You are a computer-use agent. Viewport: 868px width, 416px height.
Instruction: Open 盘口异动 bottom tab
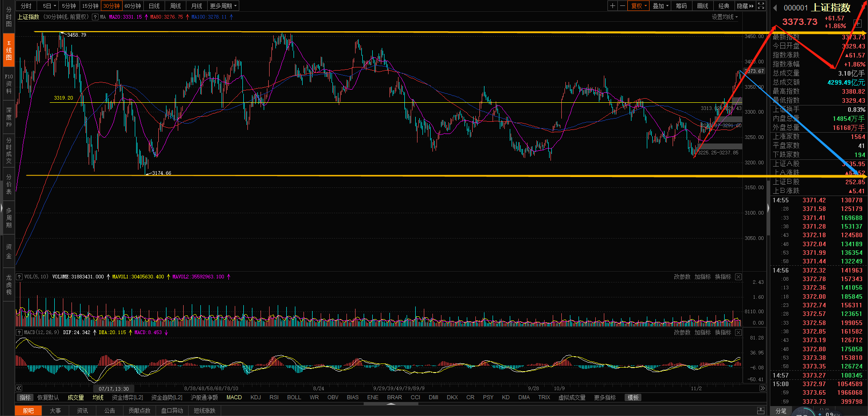click(172, 411)
